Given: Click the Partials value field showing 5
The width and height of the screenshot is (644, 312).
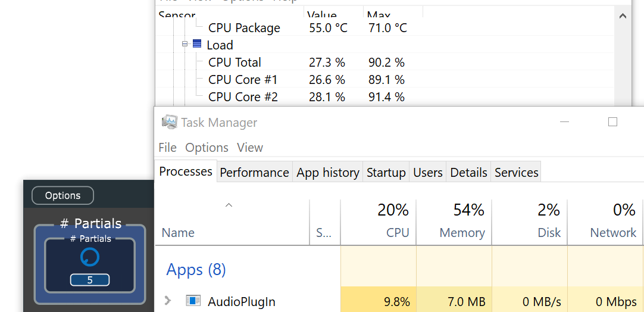Looking at the screenshot, I should click(90, 280).
